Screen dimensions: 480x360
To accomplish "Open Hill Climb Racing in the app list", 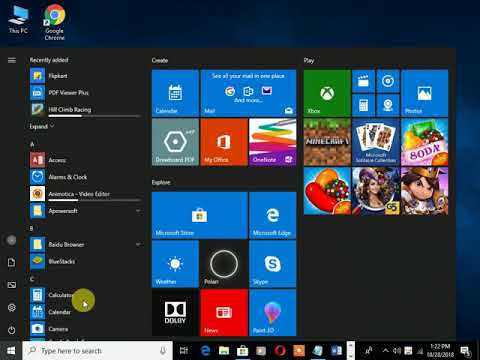I will 85,110.
